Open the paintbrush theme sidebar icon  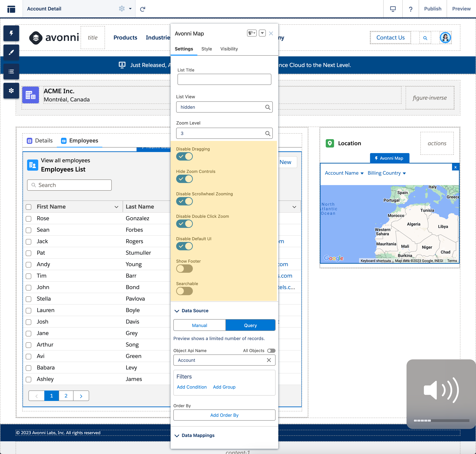tap(11, 52)
